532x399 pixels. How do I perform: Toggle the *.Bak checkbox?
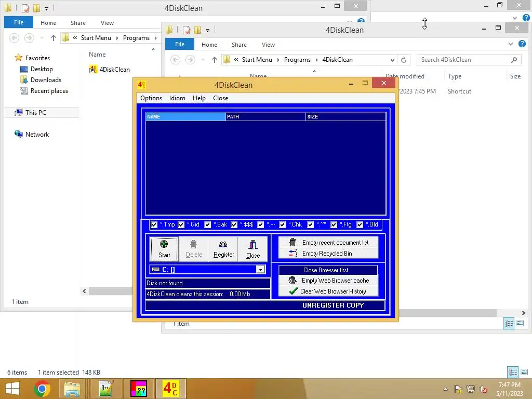click(208, 224)
